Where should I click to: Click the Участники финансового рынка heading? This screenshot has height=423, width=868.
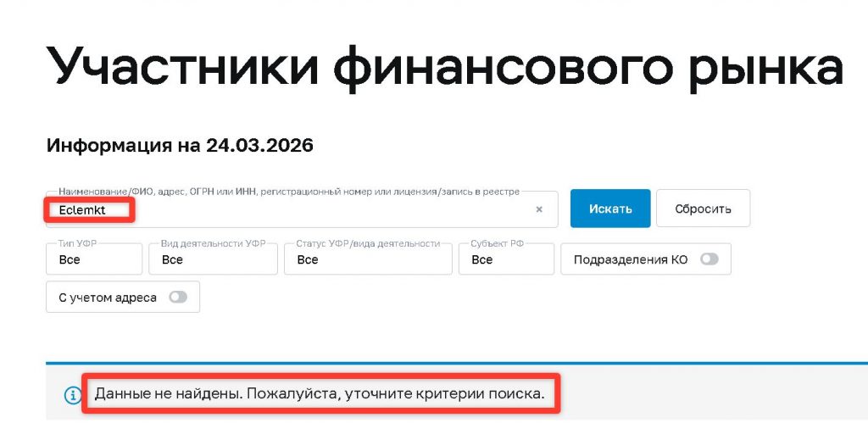(x=444, y=66)
